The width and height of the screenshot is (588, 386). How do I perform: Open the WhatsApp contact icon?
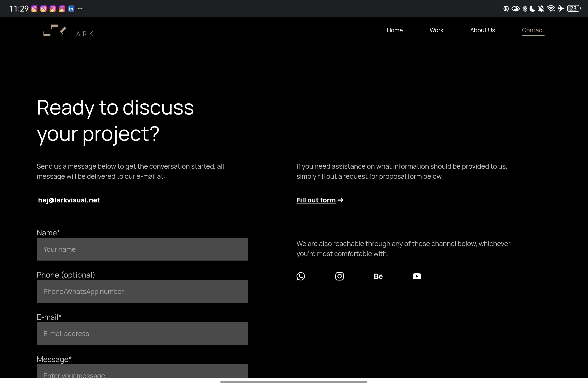(301, 276)
